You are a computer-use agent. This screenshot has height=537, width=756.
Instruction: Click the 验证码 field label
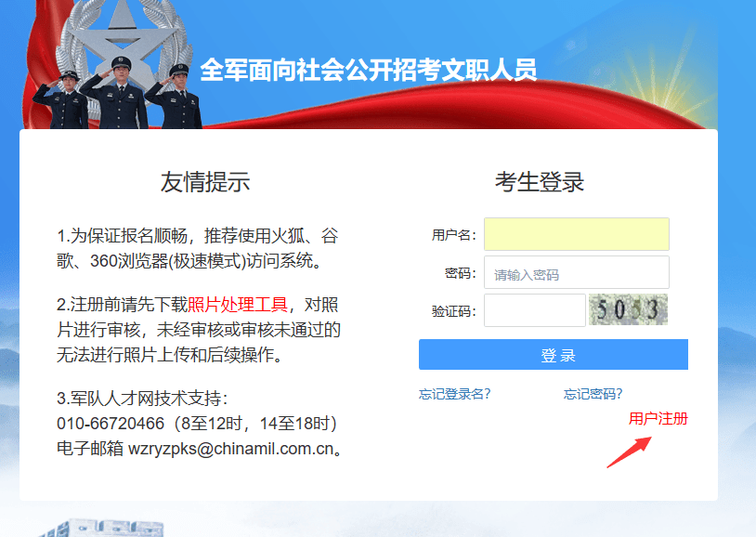pyautogui.click(x=453, y=311)
